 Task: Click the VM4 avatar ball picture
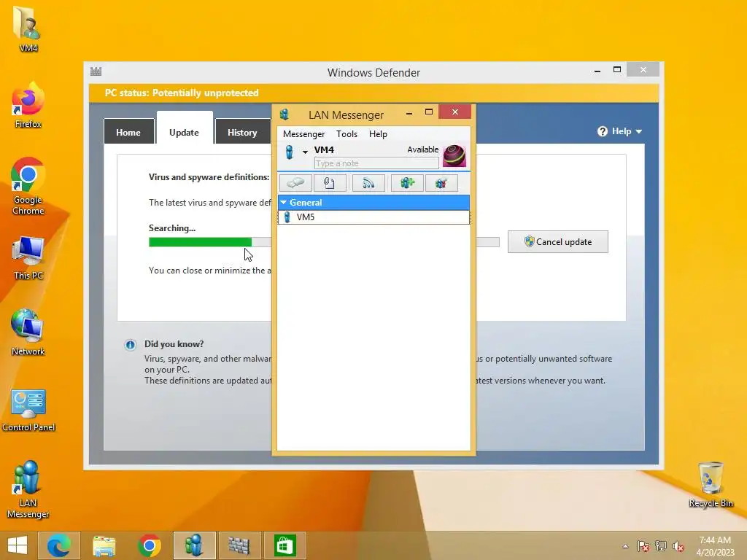tap(454, 156)
